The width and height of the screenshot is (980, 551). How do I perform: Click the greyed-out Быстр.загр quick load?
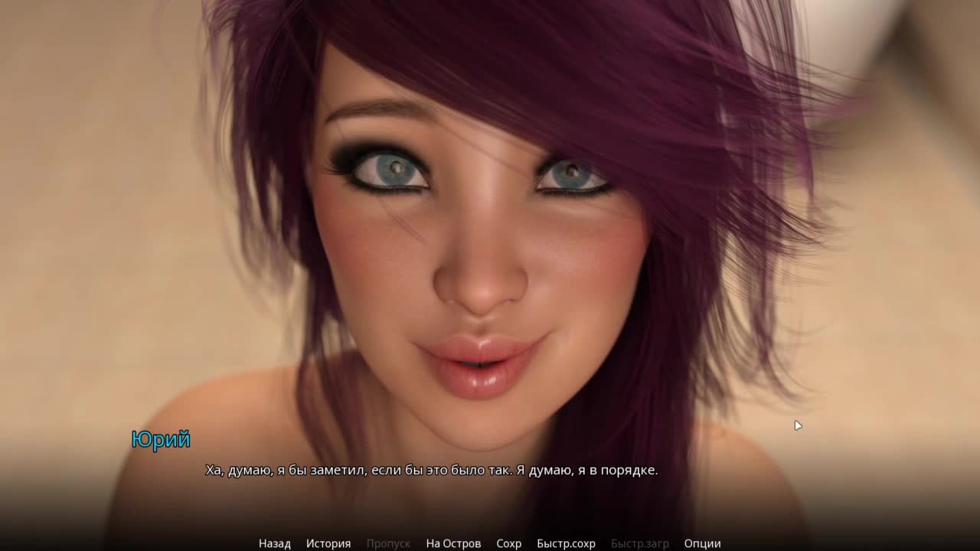tap(639, 543)
